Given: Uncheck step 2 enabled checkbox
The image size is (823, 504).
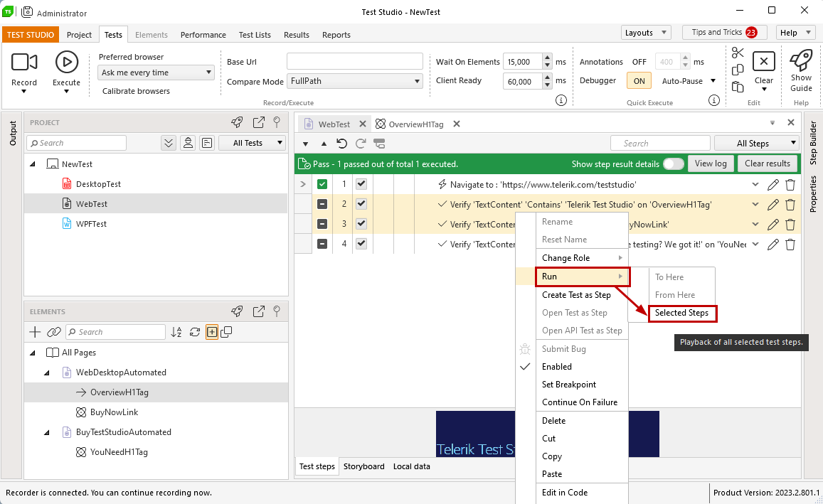Looking at the screenshot, I should 361,204.
